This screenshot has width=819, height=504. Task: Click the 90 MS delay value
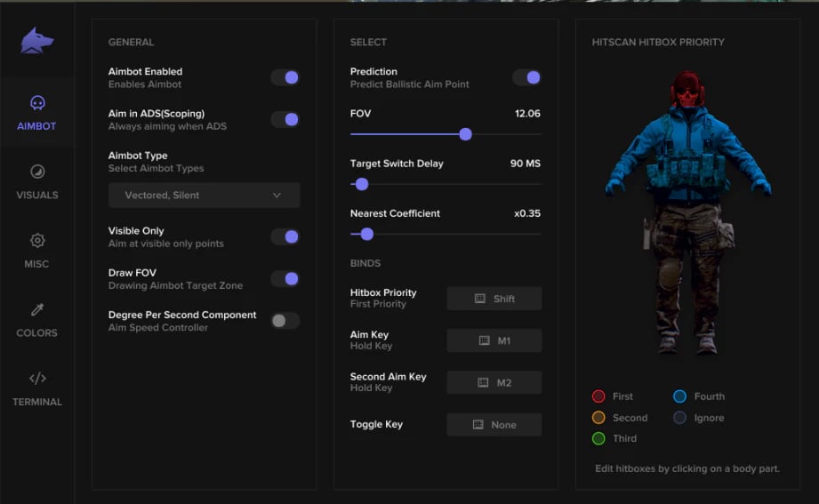pos(526,164)
